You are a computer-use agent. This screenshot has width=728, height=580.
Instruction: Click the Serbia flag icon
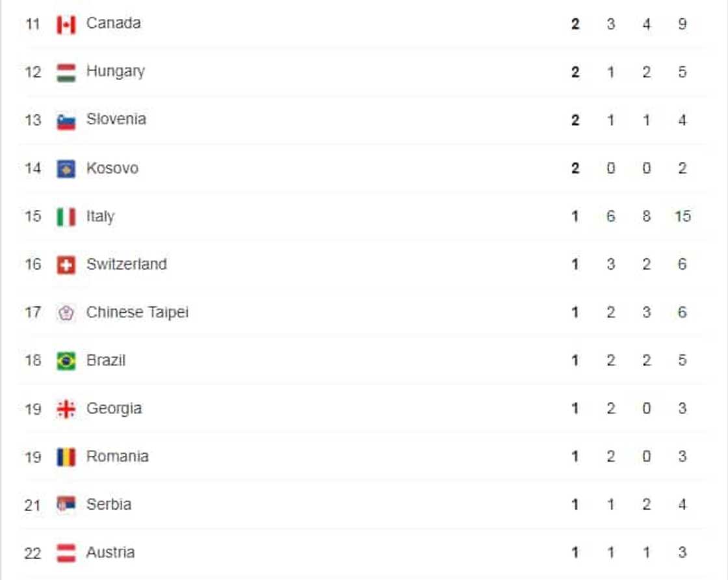66,505
